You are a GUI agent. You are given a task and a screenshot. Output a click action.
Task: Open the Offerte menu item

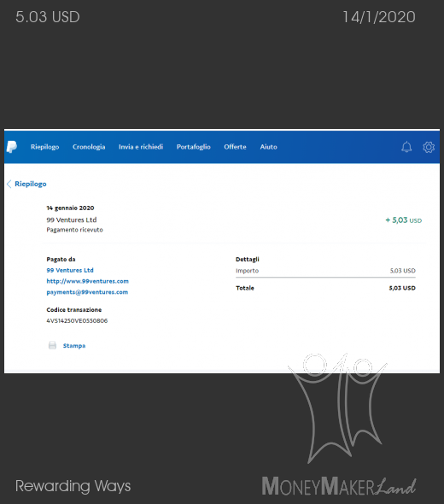coord(235,147)
